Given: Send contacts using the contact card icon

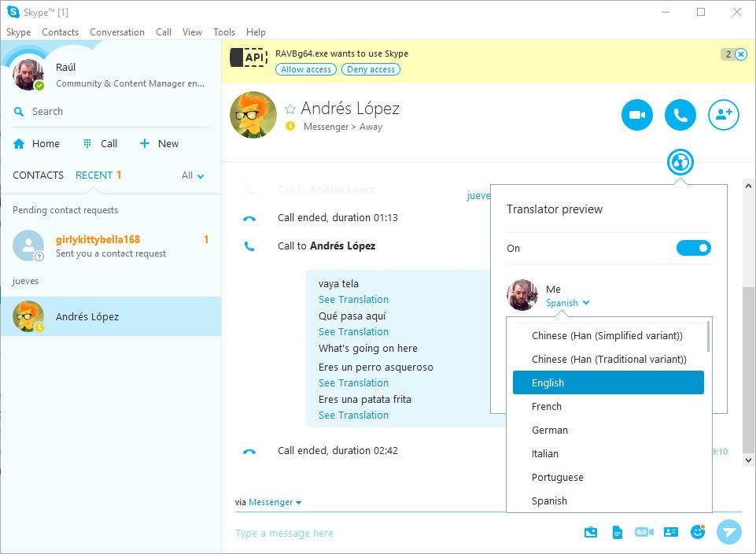Looking at the screenshot, I should [x=671, y=532].
